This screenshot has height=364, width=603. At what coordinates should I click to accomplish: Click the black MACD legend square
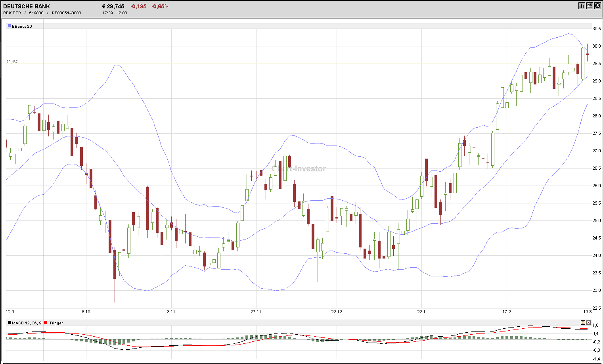click(x=9, y=323)
